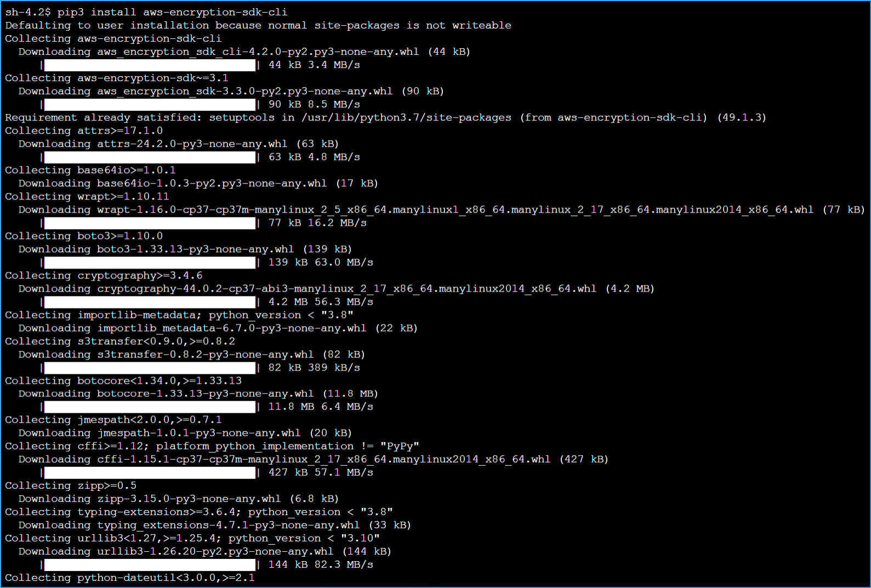The height and width of the screenshot is (588, 871).
Task: Click the attrs-24.2.0 wheel download line
Action: coord(179,144)
